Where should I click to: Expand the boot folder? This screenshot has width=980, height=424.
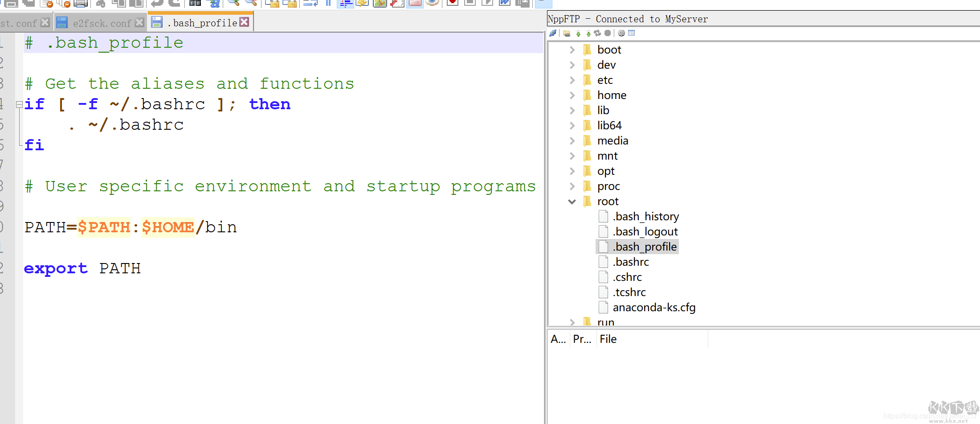572,50
